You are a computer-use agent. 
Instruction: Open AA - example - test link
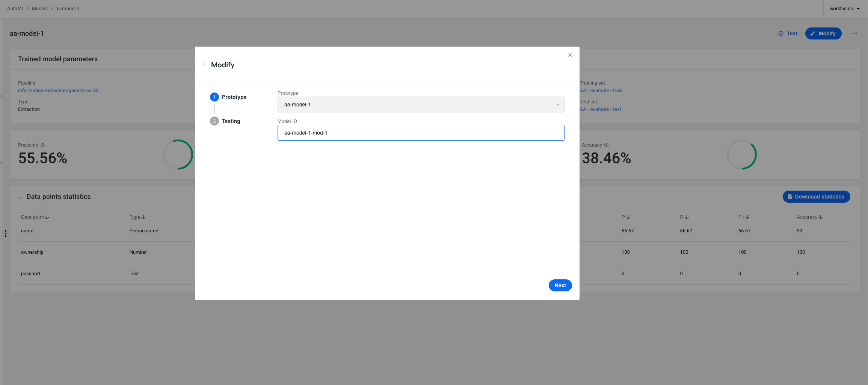[600, 109]
